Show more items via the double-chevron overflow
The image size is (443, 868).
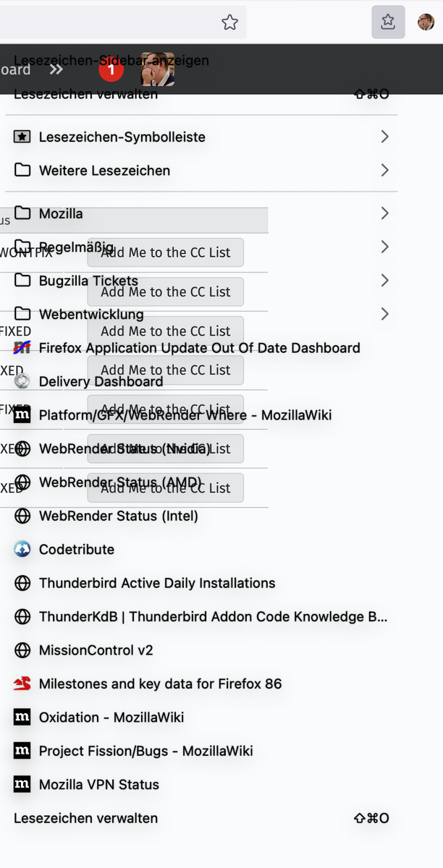tap(56, 69)
